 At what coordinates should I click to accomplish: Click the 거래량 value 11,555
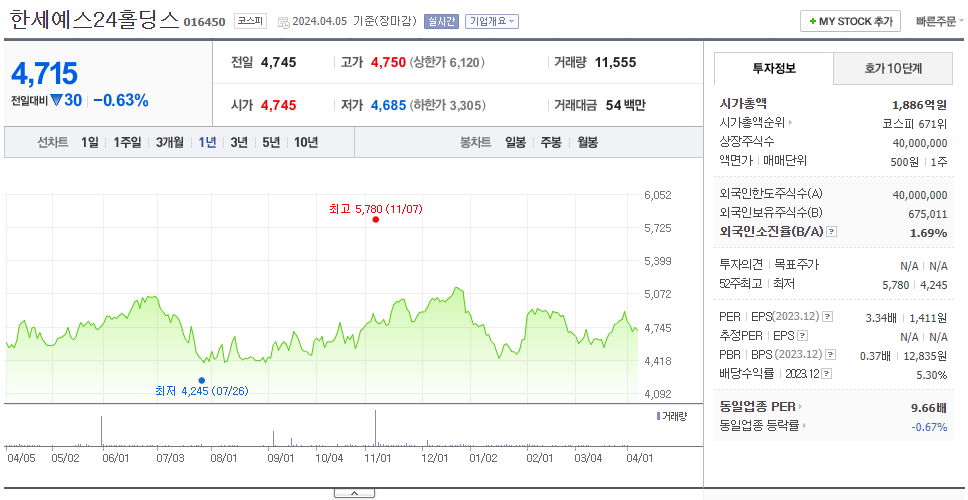[615, 62]
